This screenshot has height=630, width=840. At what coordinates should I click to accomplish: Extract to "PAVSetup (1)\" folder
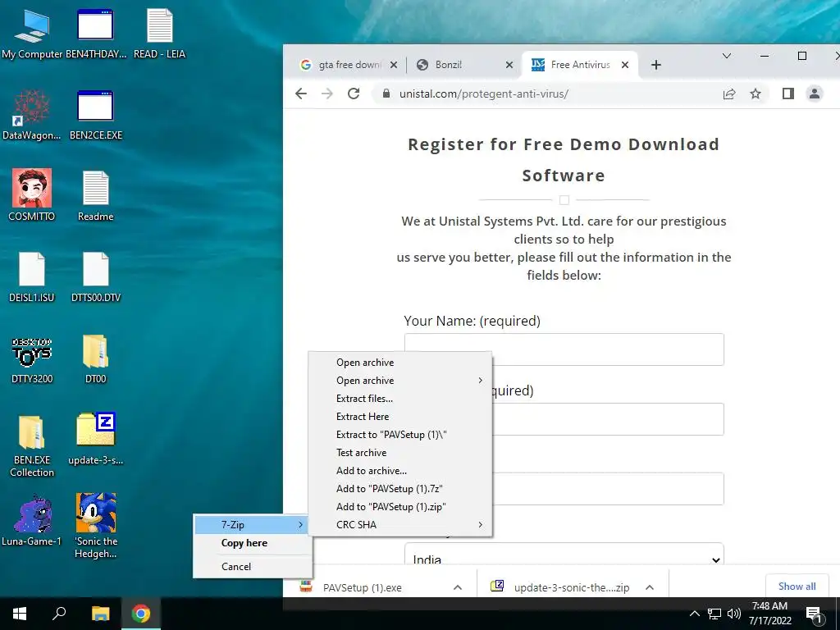(400, 435)
